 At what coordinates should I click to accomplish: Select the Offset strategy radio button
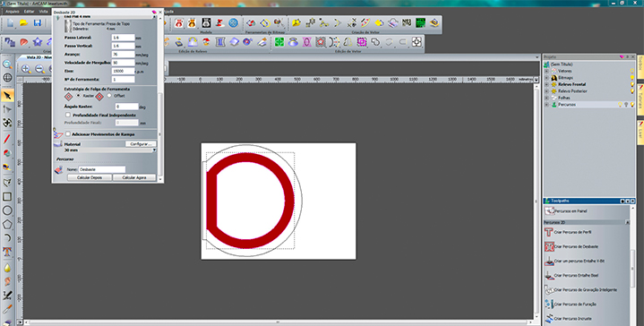click(109, 95)
